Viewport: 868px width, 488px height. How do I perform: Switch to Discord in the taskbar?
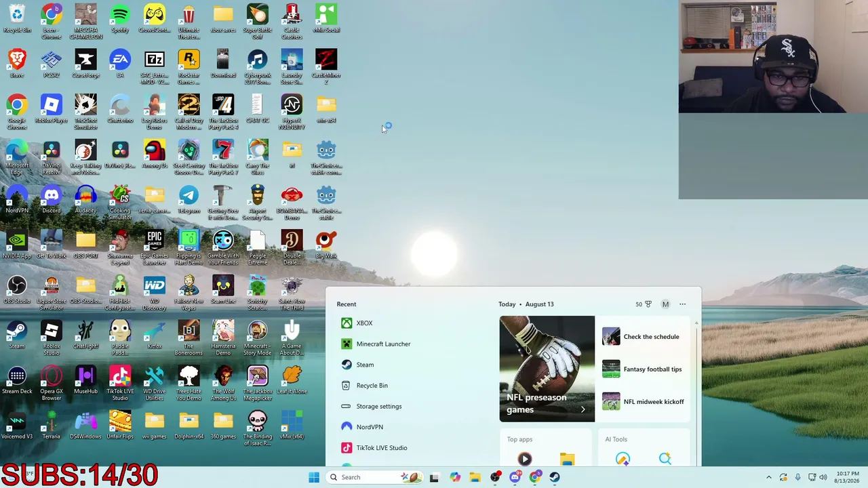click(x=515, y=477)
